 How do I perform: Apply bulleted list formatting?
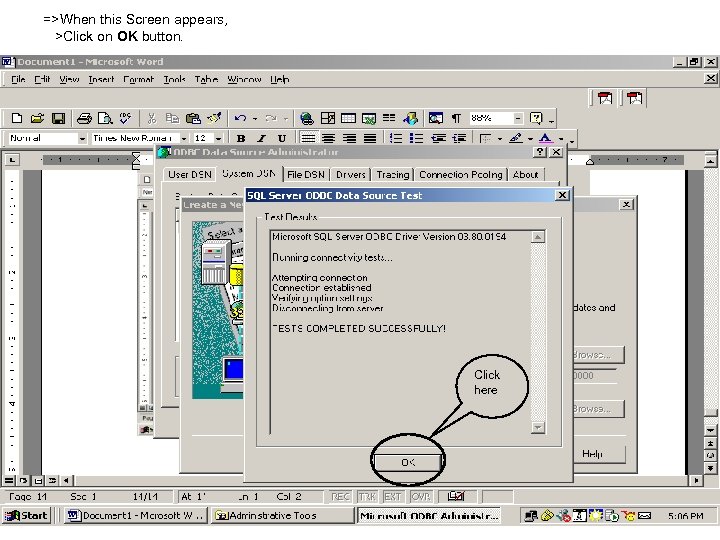[x=416, y=138]
